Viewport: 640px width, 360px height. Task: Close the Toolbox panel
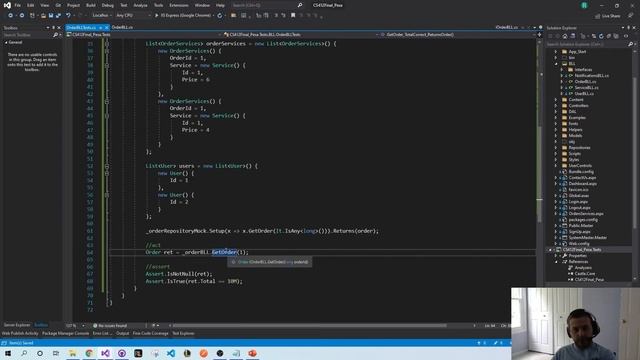coord(59,28)
